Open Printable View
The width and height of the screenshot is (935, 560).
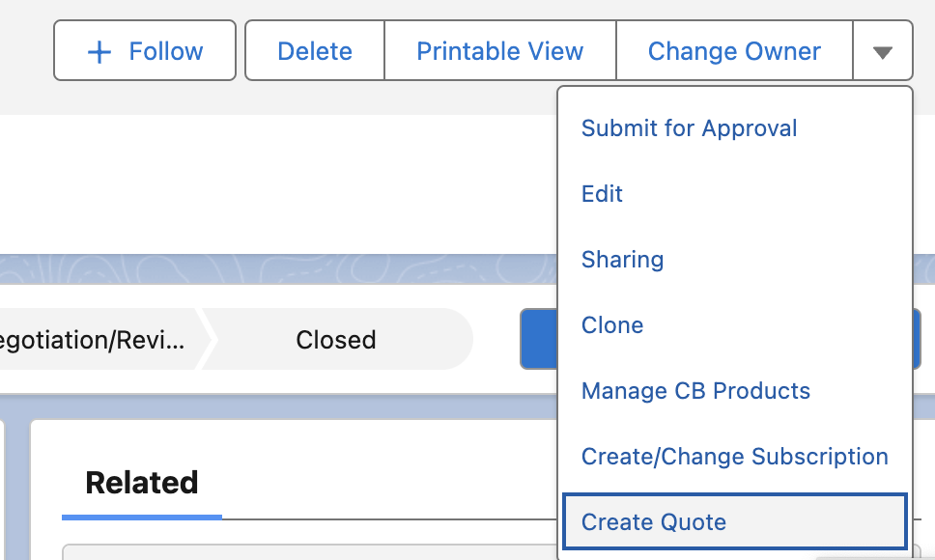tap(499, 50)
